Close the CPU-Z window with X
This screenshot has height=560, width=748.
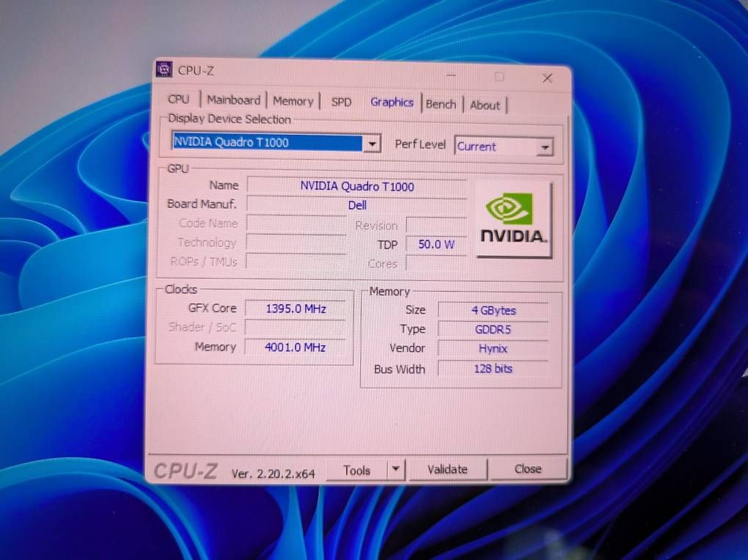pyautogui.click(x=547, y=78)
